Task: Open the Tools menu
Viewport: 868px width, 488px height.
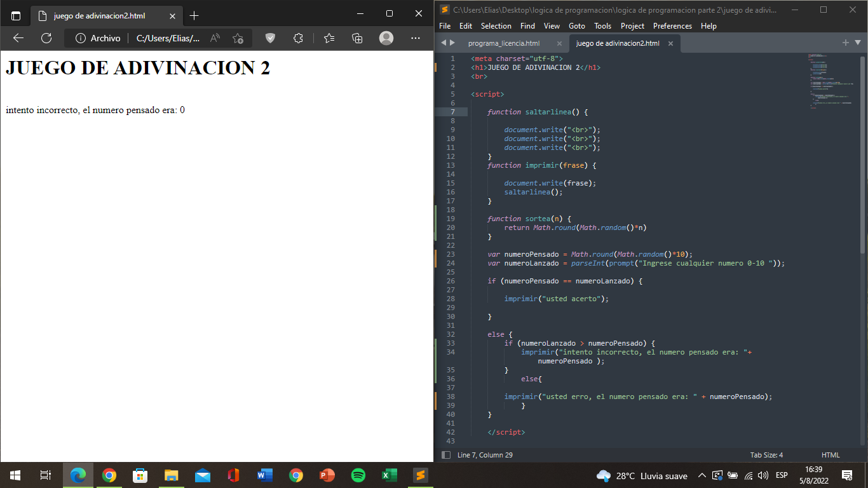Action: (603, 26)
